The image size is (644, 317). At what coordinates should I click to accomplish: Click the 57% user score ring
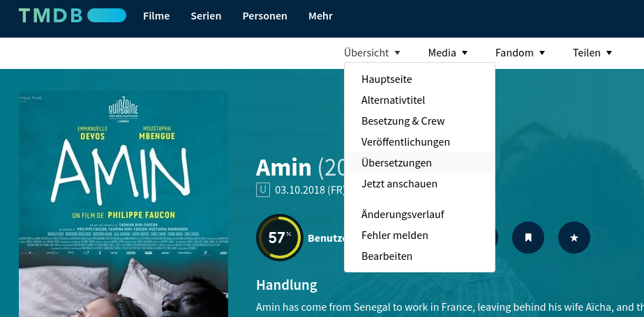point(280,238)
